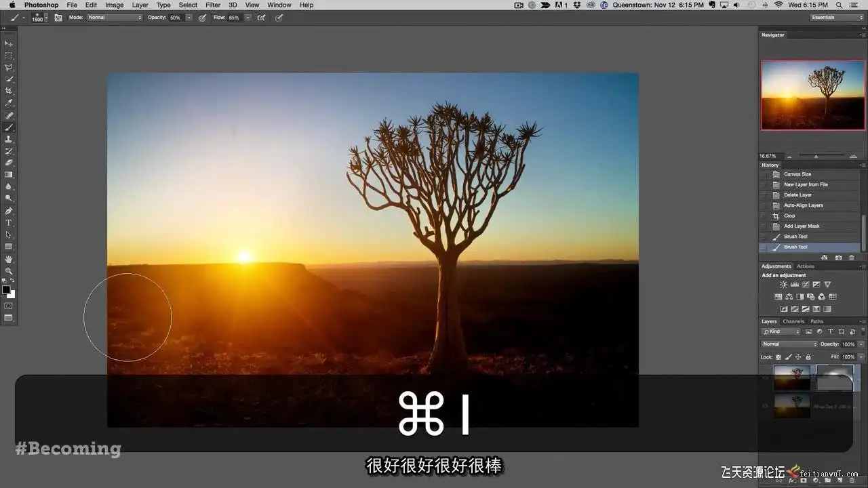Viewport: 868px width, 488px height.
Task: Open the Select menu
Action: [188, 5]
